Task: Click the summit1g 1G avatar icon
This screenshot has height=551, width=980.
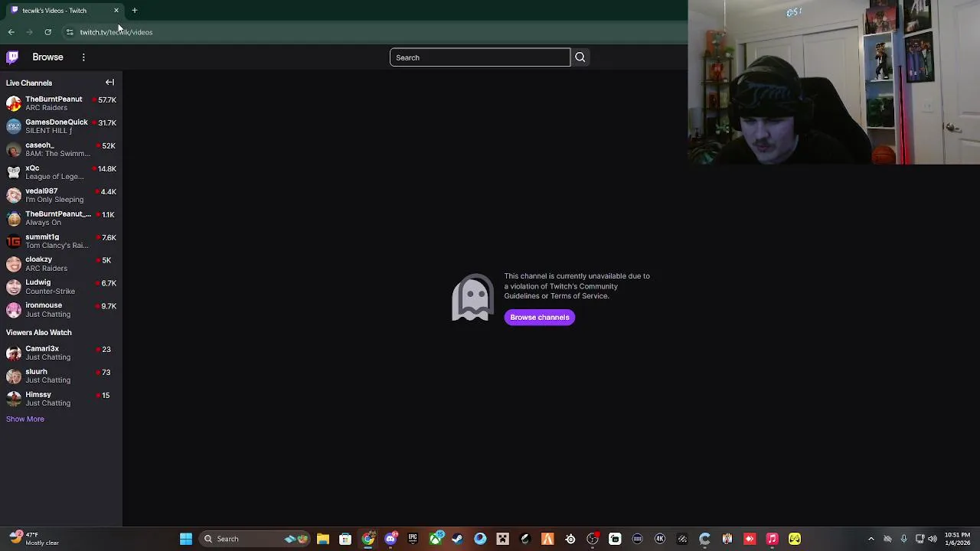Action: tap(14, 241)
